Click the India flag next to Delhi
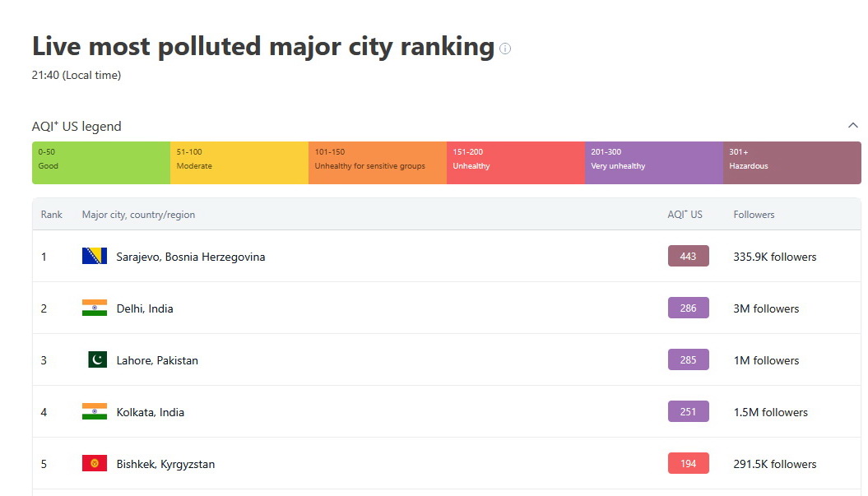The image size is (868, 496). [x=95, y=308]
